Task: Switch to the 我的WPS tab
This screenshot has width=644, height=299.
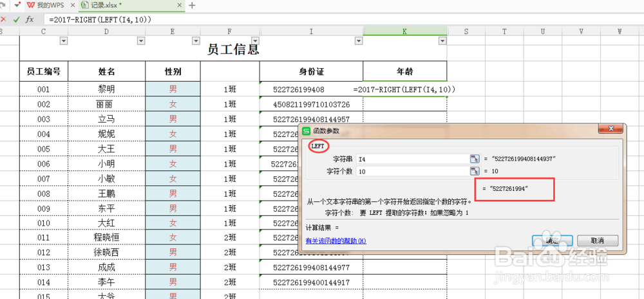Action: (50, 5)
